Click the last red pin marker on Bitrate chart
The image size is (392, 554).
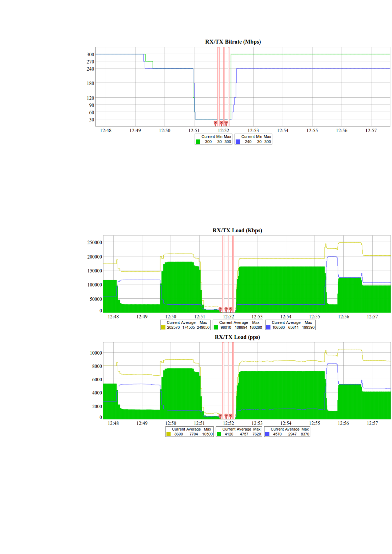coord(226,123)
